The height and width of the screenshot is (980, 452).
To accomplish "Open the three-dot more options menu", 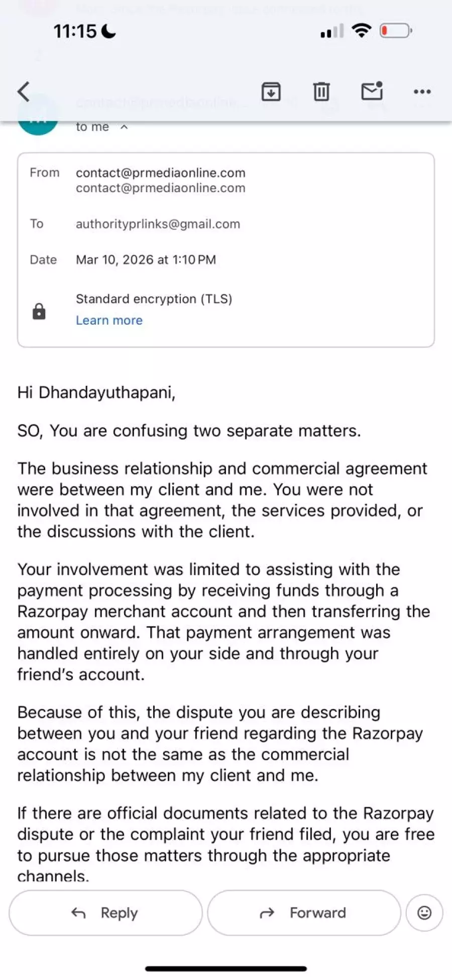I will [422, 91].
